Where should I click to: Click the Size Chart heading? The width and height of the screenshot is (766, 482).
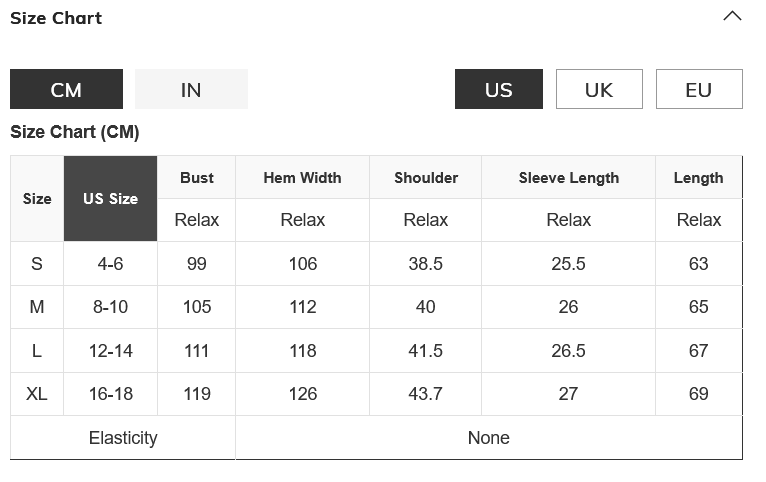(x=56, y=18)
